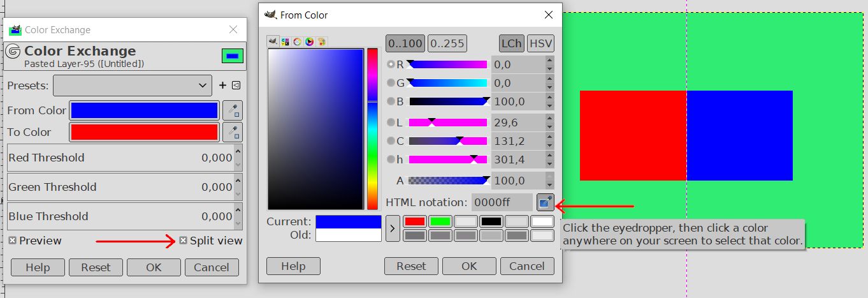This screenshot has height=298, width=868.
Task: Click the vertical rainbow hue strip
Action: coord(372,129)
